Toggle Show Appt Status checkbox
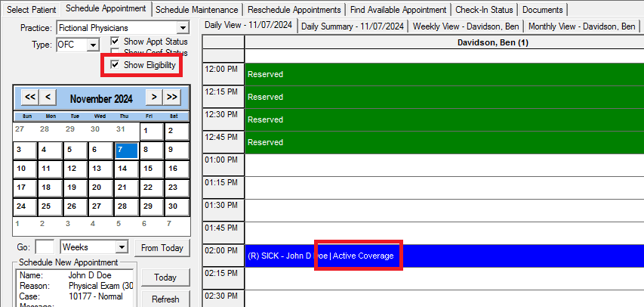This screenshot has width=644, height=307. point(116,42)
